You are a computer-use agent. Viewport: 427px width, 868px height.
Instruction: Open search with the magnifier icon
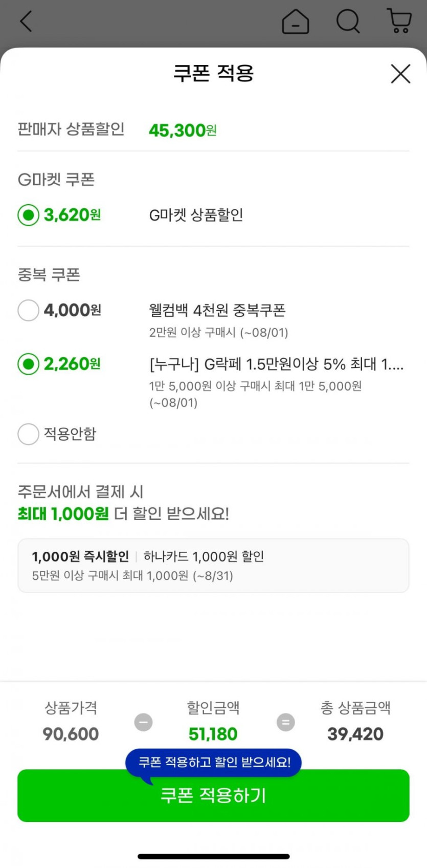348,21
